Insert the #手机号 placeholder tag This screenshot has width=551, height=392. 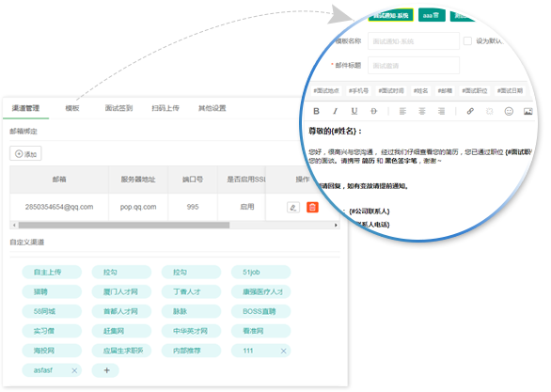click(358, 90)
